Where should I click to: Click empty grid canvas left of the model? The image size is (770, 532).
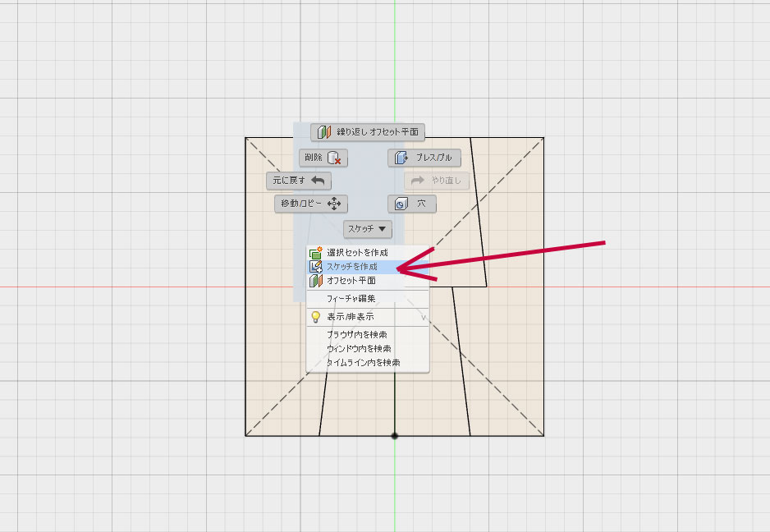click(123, 287)
